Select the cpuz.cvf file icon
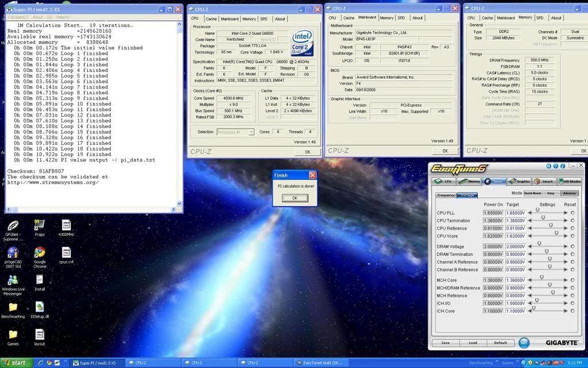Screen dimensions: 588x368 click(66, 255)
